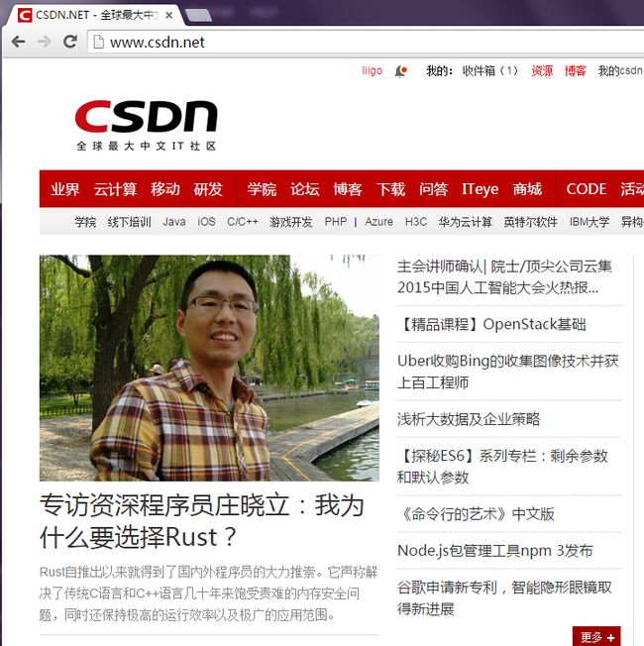Click the CSDN logo
The height and width of the screenshot is (646, 644).
point(147,125)
